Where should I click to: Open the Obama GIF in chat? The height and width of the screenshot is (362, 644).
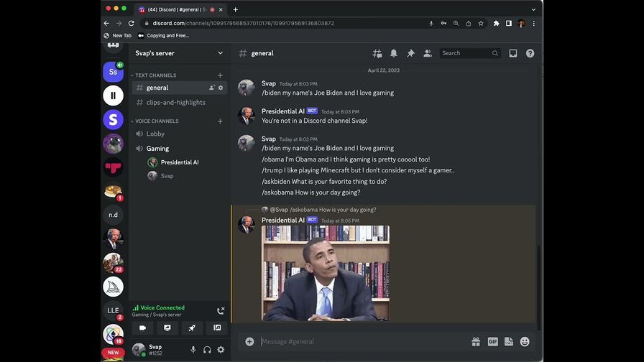click(326, 274)
